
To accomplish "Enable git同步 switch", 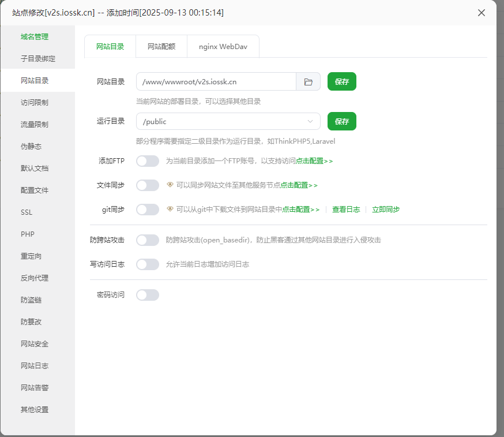I will [x=147, y=209].
